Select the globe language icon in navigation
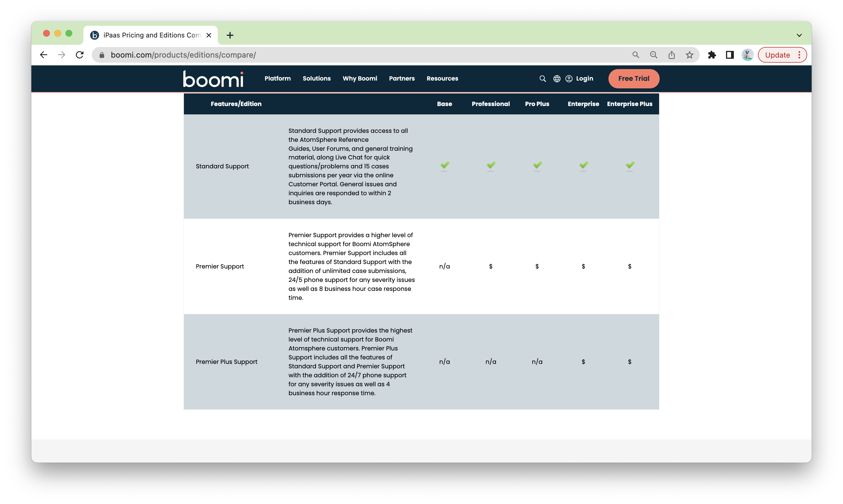843x504 pixels. 557,78
